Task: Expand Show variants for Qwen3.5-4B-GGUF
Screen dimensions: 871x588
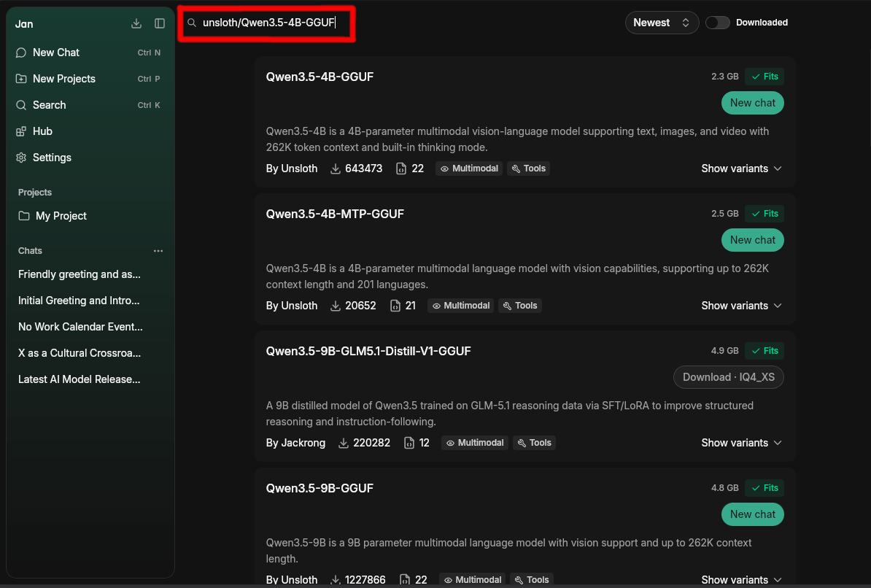Action: 741,169
